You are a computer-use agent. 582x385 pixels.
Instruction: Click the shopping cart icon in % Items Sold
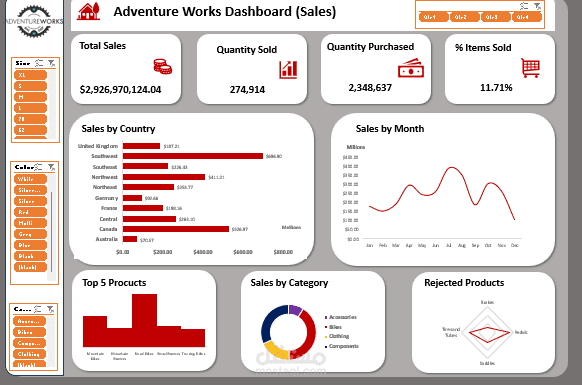coord(530,68)
